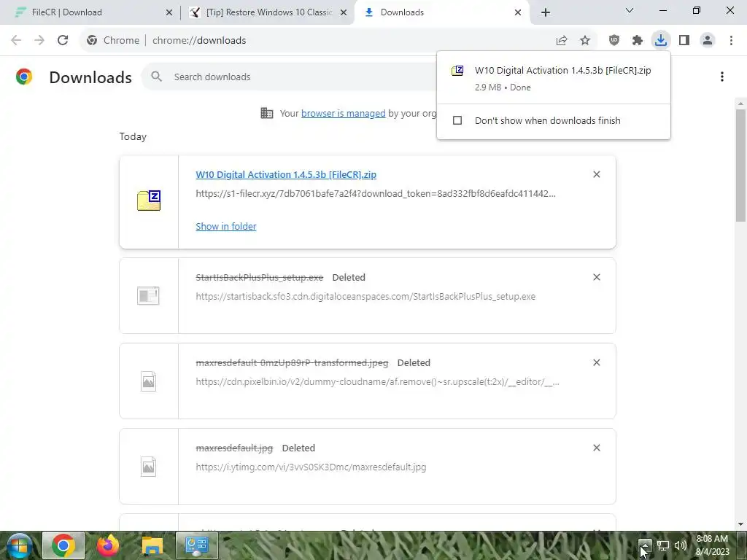Click the taskbar clock showing 8:08 AM
This screenshot has height=560, width=747.
712,545
